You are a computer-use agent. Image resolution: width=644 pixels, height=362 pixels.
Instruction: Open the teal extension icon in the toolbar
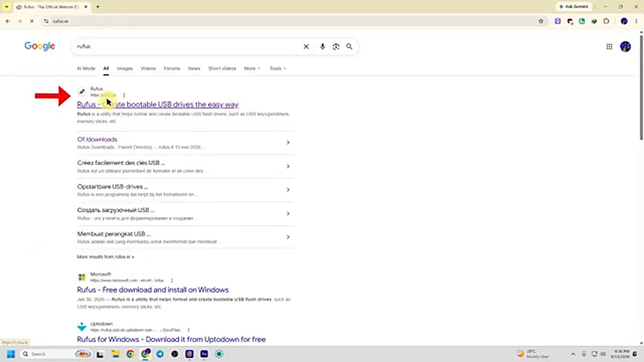click(x=582, y=21)
